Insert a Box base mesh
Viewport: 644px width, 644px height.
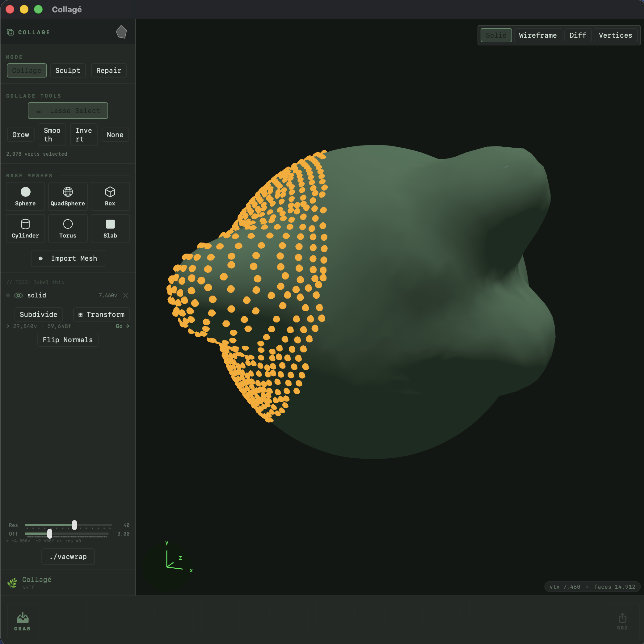click(x=110, y=196)
